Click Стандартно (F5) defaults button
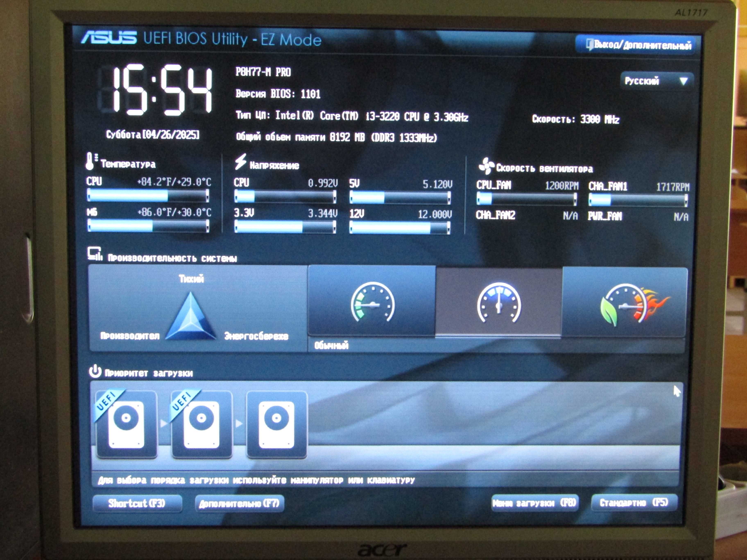This screenshot has height=560, width=747. [634, 503]
